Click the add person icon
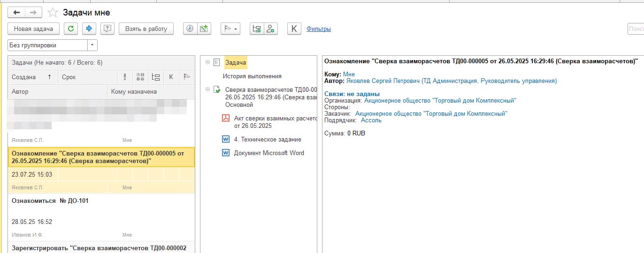This screenshot has height=253, width=644. point(270,29)
